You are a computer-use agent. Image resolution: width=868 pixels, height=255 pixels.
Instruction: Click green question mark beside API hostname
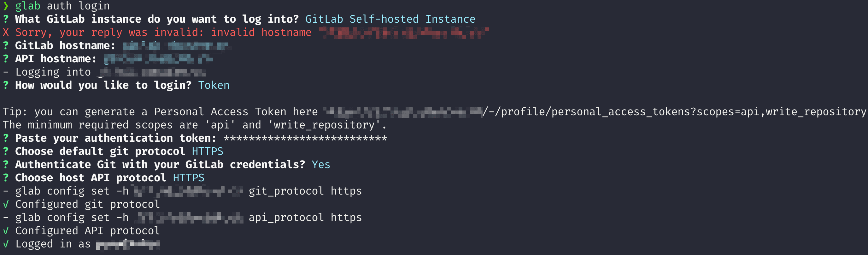pos(6,59)
